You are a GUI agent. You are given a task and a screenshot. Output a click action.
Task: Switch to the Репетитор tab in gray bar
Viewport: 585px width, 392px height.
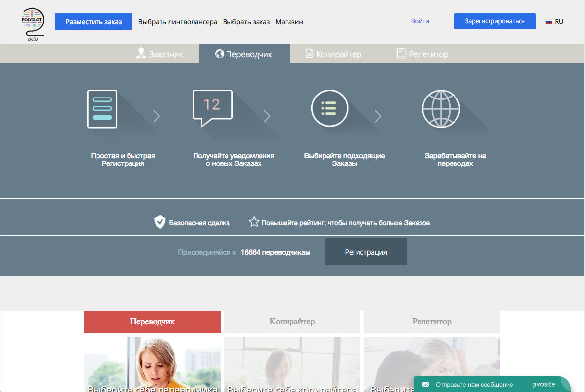coord(422,54)
